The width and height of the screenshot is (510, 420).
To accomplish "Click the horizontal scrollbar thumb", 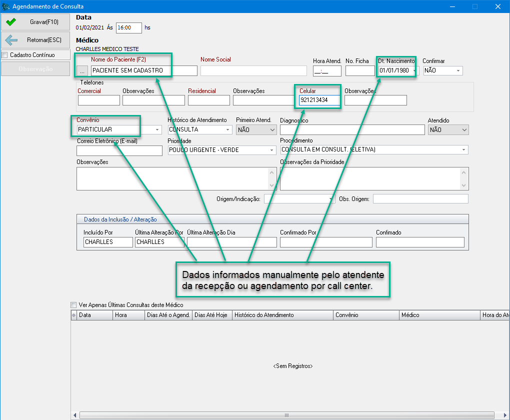I will (287, 415).
